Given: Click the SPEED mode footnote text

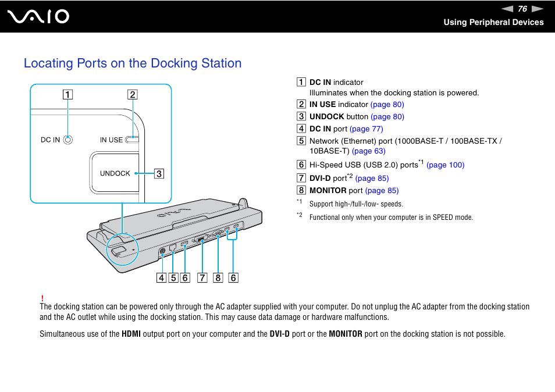Looking at the screenshot, I should (391, 217).
